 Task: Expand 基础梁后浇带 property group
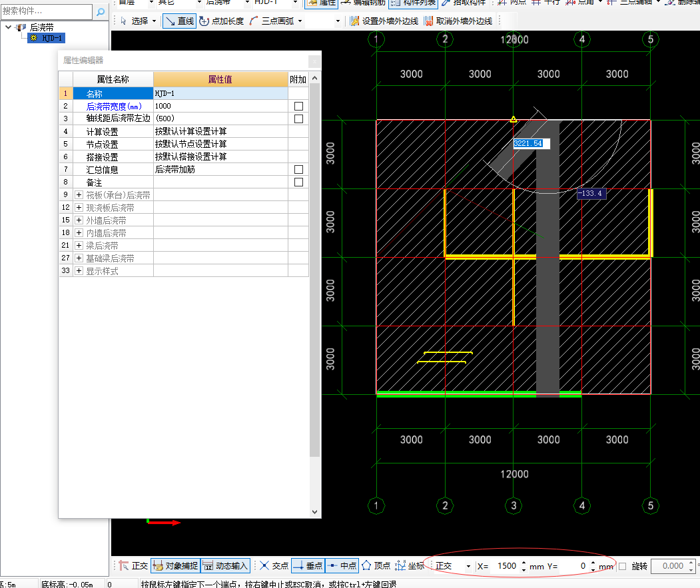[79, 258]
